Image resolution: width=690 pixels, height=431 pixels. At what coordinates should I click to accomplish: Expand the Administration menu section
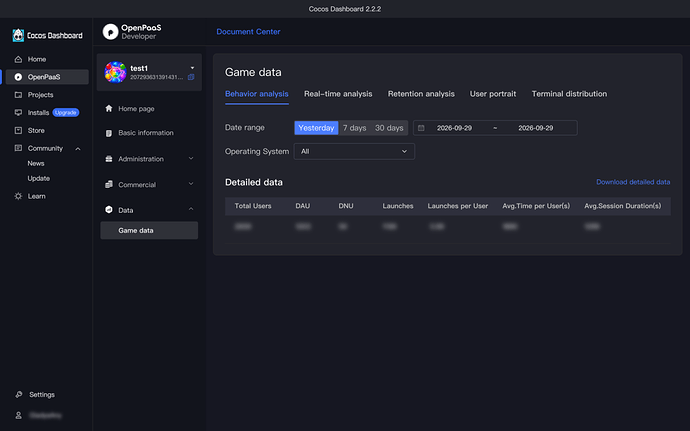click(x=149, y=159)
